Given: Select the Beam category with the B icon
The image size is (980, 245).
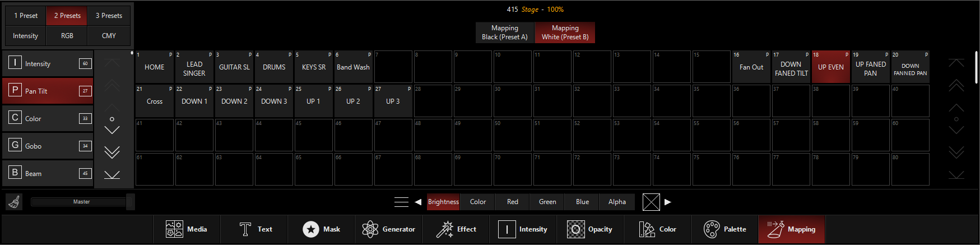Looking at the screenshot, I should [48, 173].
